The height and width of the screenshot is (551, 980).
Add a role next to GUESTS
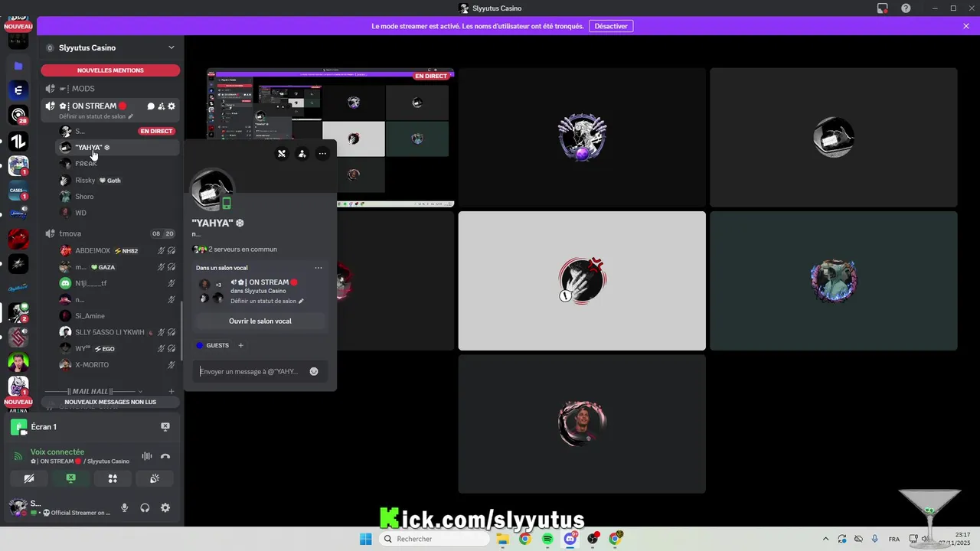pos(240,345)
